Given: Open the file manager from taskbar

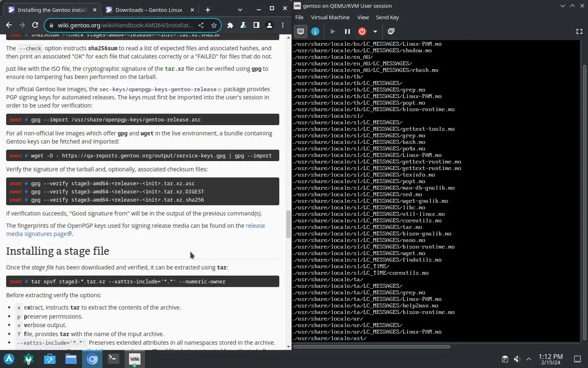Looking at the screenshot, I should (71, 359).
